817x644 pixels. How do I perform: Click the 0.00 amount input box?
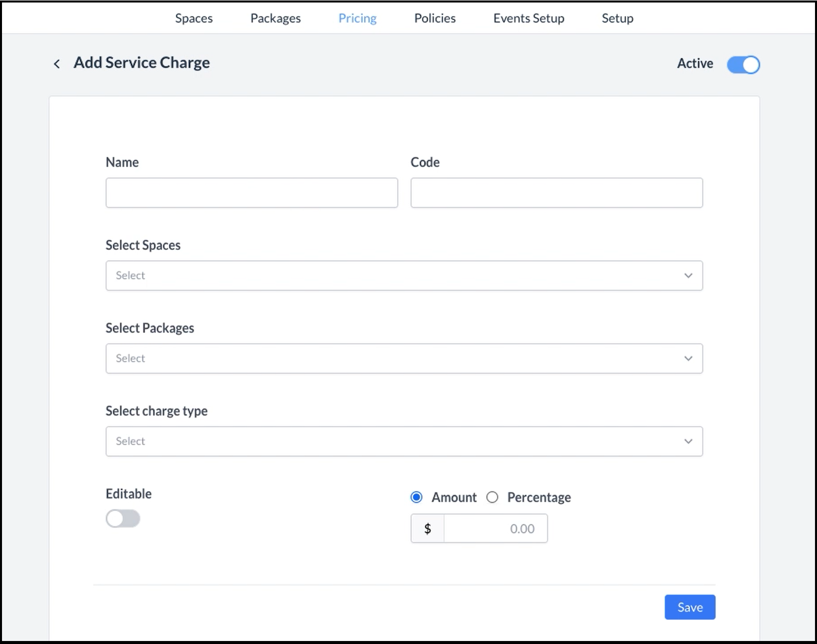(495, 529)
